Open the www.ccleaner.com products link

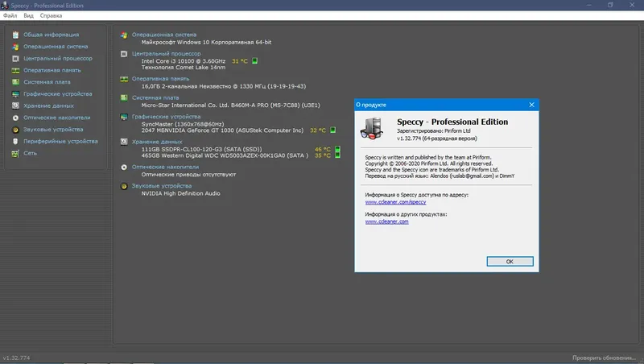[x=387, y=221]
